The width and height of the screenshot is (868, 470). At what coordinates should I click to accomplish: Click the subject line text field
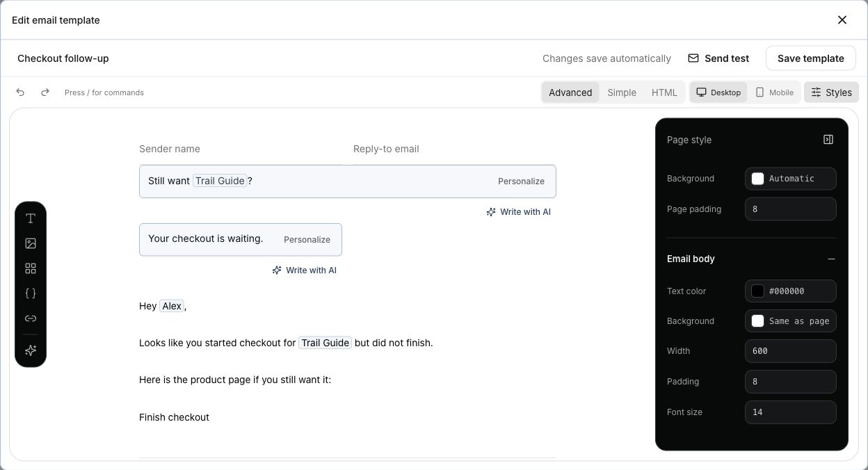point(348,181)
